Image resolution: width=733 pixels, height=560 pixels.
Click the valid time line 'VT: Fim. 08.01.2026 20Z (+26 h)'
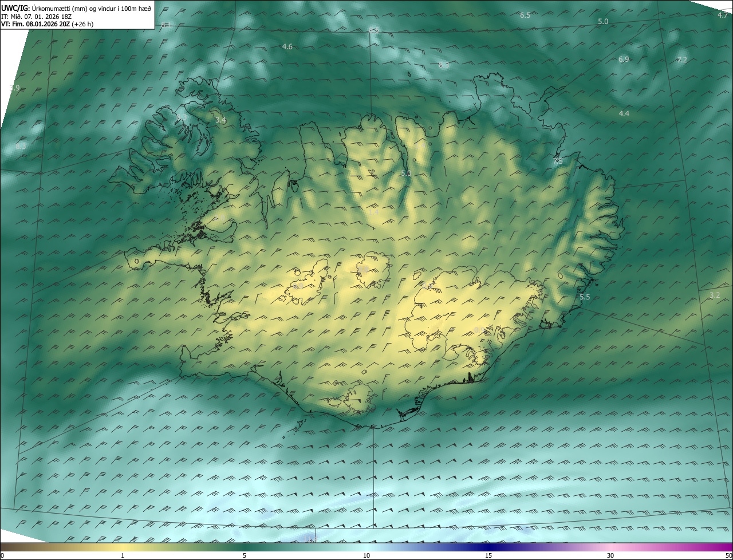point(48,24)
